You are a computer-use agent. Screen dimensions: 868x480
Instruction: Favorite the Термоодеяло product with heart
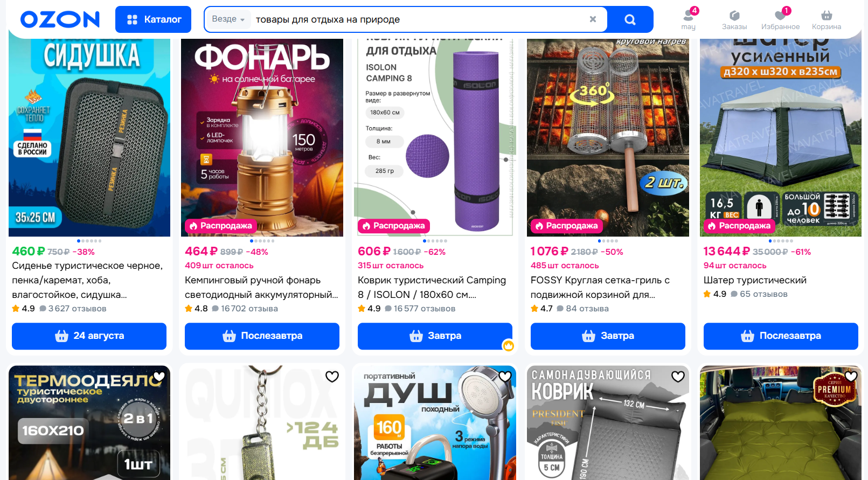[x=159, y=377]
